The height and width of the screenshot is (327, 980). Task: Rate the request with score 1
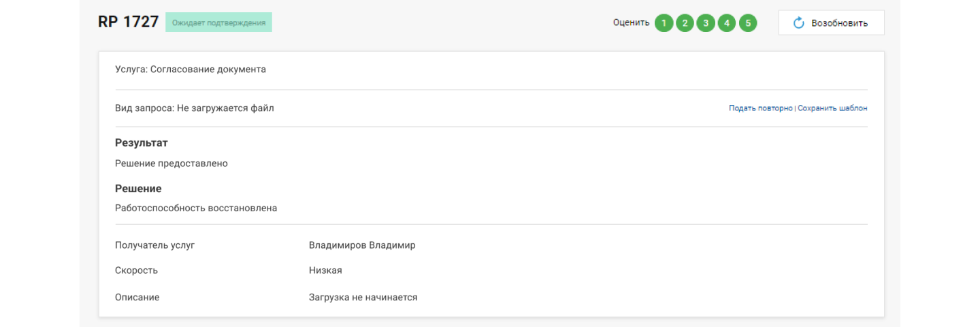point(664,23)
